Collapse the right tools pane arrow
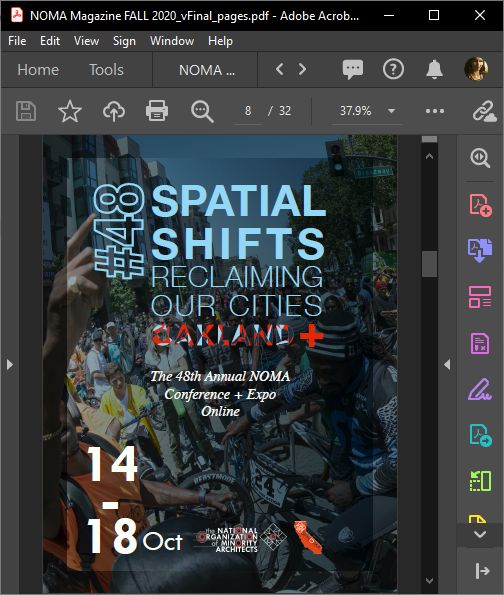Viewport: 504px width, 595px height. [x=482, y=571]
